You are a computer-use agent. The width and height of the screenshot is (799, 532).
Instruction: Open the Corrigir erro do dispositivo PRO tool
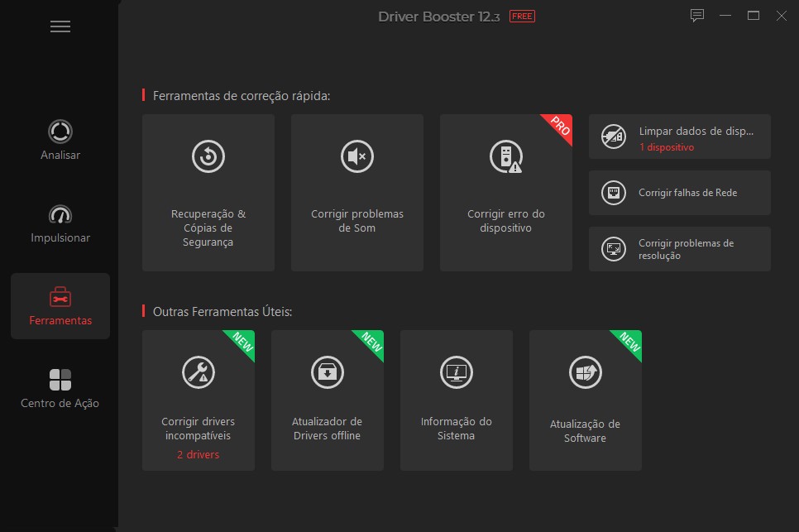tap(505, 192)
